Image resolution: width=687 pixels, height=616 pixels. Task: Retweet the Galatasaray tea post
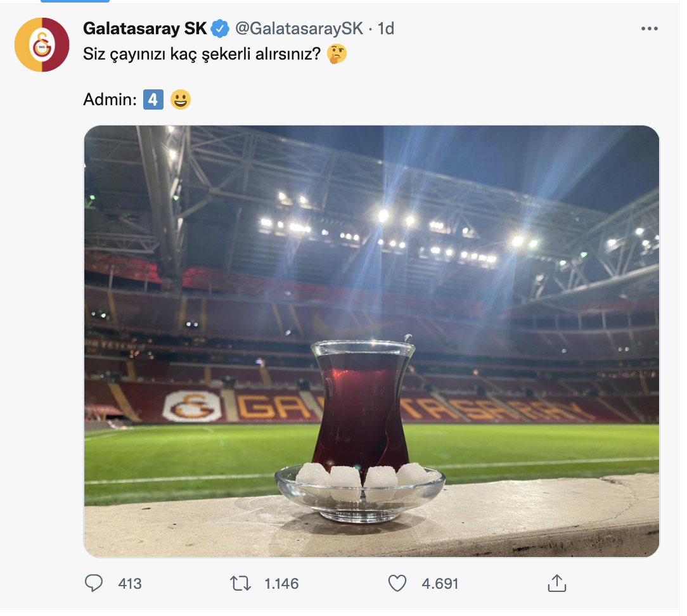pyautogui.click(x=240, y=583)
